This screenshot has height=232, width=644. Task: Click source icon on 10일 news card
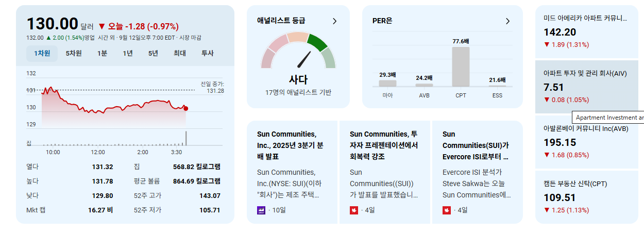click(261, 210)
